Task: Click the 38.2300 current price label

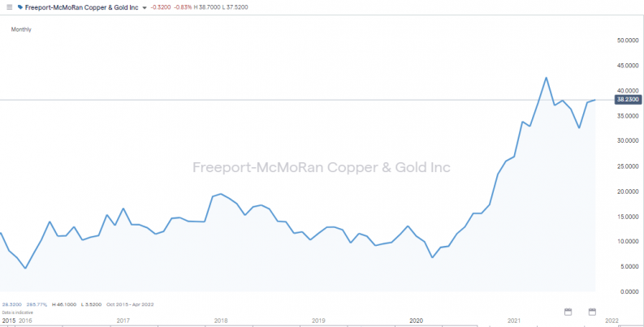Action: tap(628, 99)
